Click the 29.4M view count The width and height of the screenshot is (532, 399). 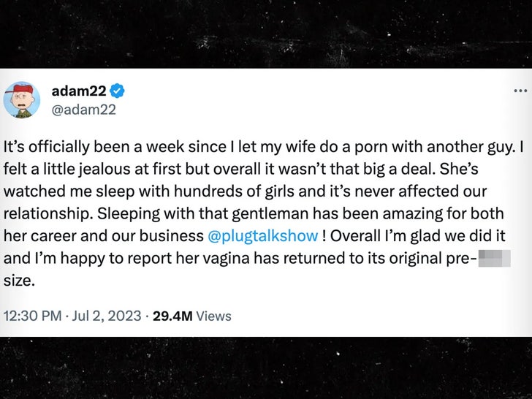(172, 316)
